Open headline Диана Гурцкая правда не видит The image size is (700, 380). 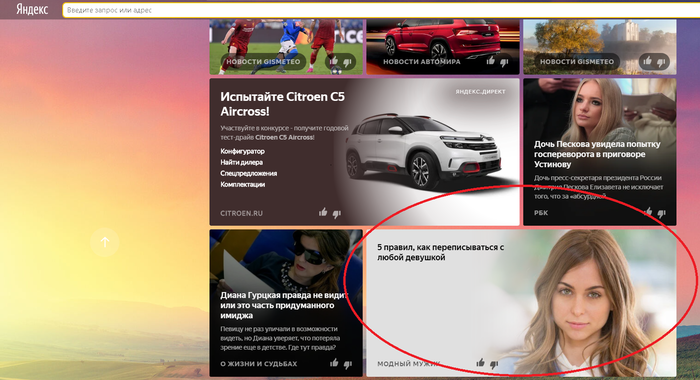284,305
